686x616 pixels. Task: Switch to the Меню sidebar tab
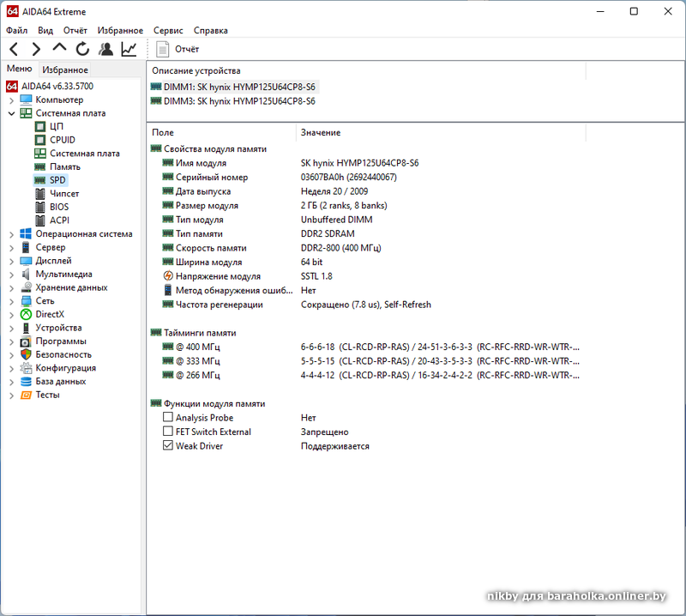[x=19, y=69]
